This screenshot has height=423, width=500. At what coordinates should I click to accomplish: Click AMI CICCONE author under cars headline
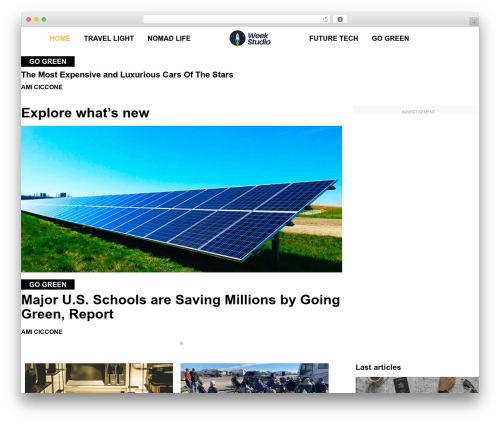[42, 87]
